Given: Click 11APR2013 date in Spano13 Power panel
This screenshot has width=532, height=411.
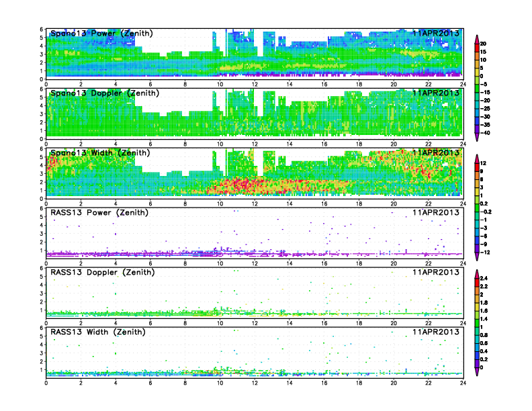Looking at the screenshot, I should click(x=436, y=33).
